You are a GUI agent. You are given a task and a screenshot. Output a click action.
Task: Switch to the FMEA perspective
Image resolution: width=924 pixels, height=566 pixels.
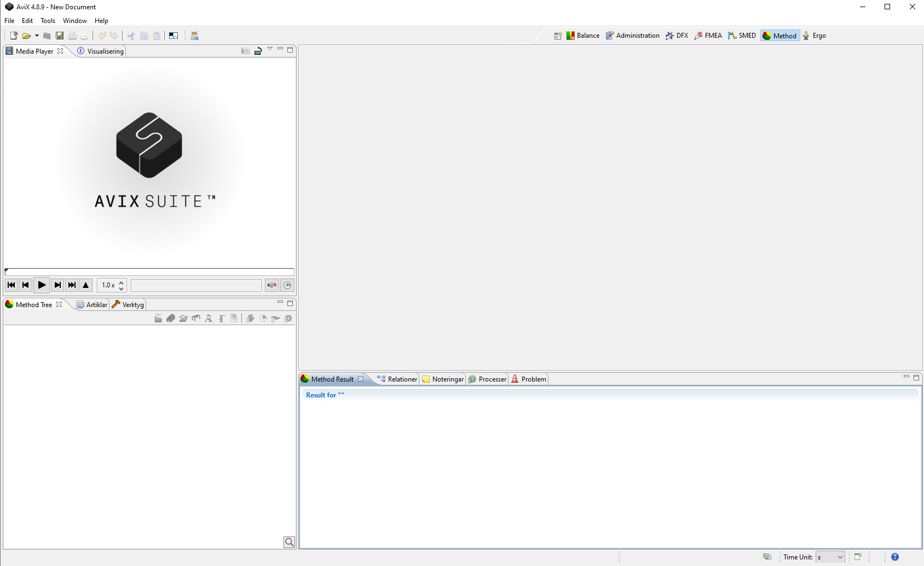click(708, 36)
